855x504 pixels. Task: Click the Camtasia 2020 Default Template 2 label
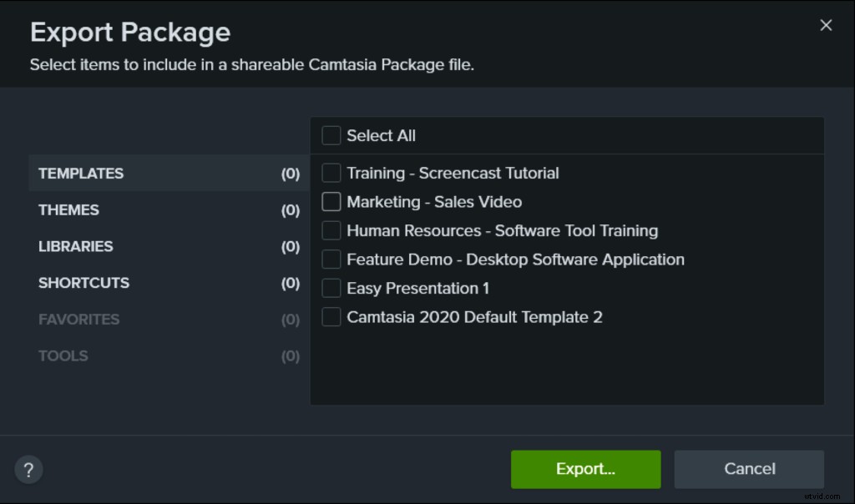coord(475,316)
